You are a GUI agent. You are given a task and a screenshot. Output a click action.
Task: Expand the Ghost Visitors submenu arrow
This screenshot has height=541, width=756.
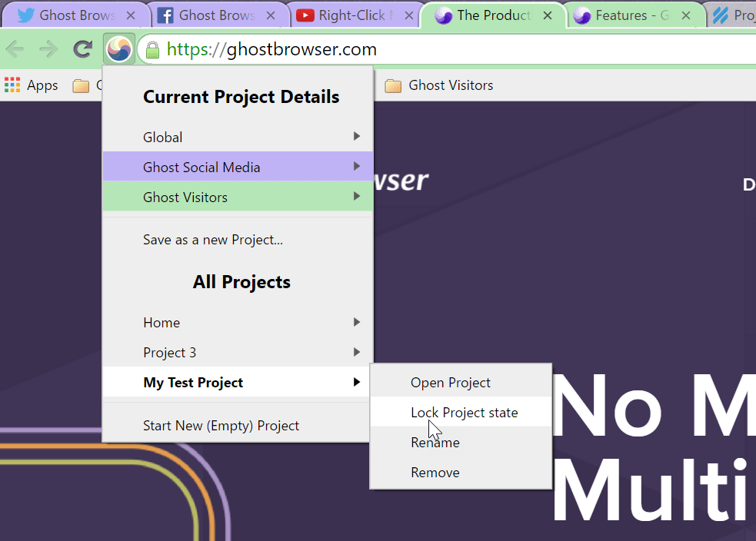[x=357, y=196]
